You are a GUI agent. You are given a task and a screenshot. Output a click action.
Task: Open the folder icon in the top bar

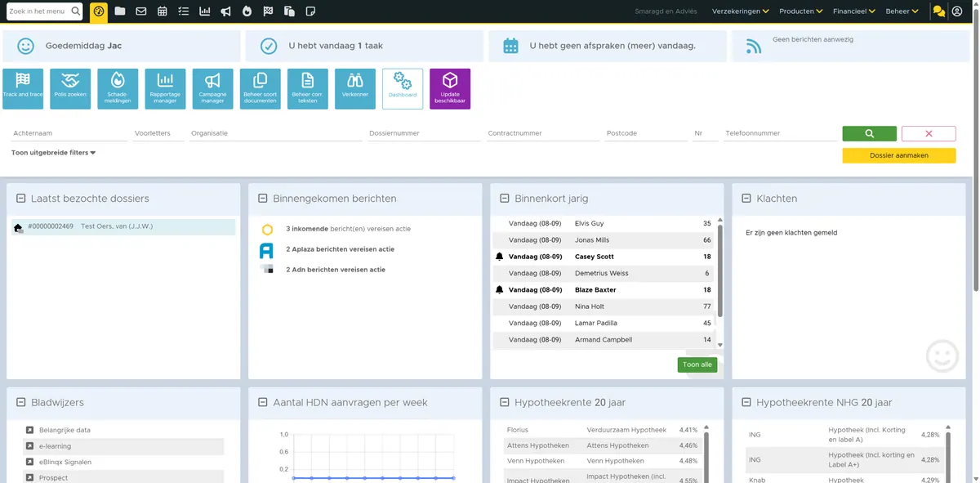[120, 11]
